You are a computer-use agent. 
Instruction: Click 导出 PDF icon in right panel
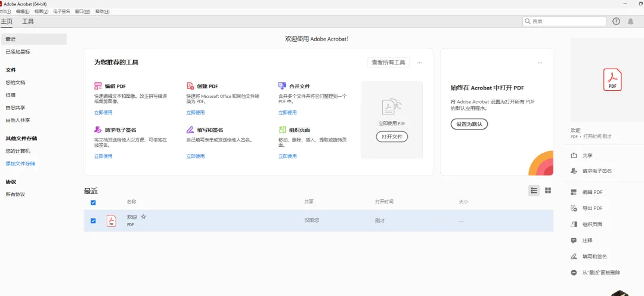point(574,208)
